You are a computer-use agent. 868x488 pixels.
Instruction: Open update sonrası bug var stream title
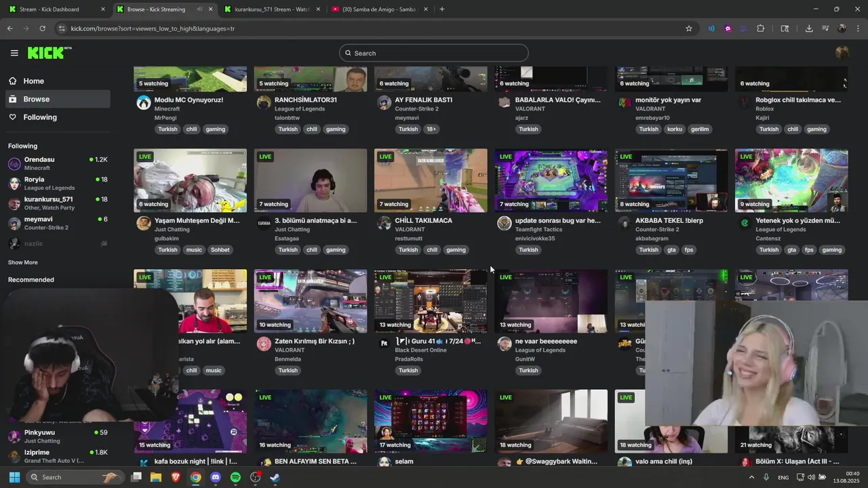[x=558, y=220]
